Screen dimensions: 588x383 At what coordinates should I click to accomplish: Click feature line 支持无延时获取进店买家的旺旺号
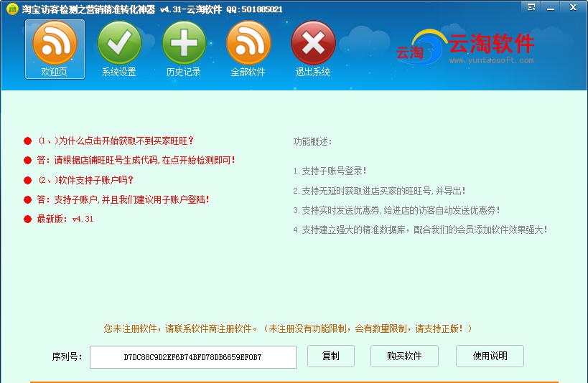(379, 191)
